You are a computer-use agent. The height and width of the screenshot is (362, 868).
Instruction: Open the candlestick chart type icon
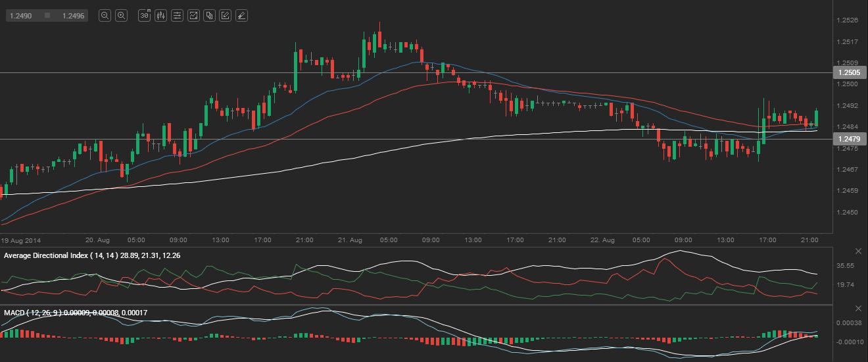(160, 16)
